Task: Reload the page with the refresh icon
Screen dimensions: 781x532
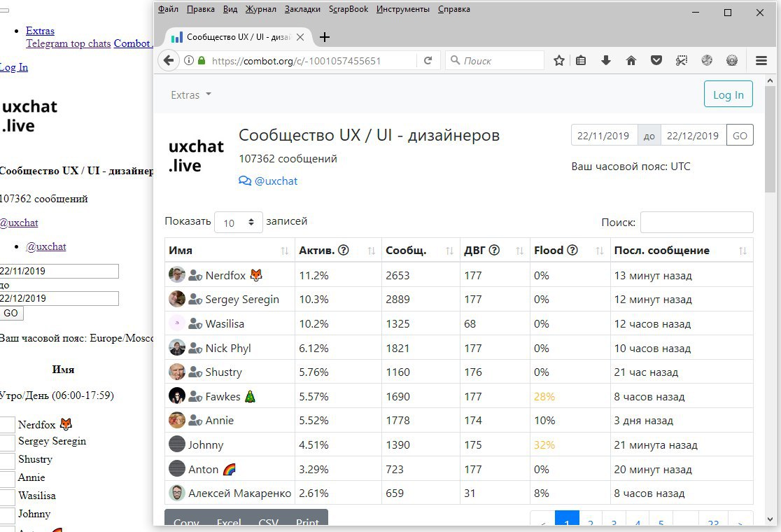Action: [x=428, y=61]
